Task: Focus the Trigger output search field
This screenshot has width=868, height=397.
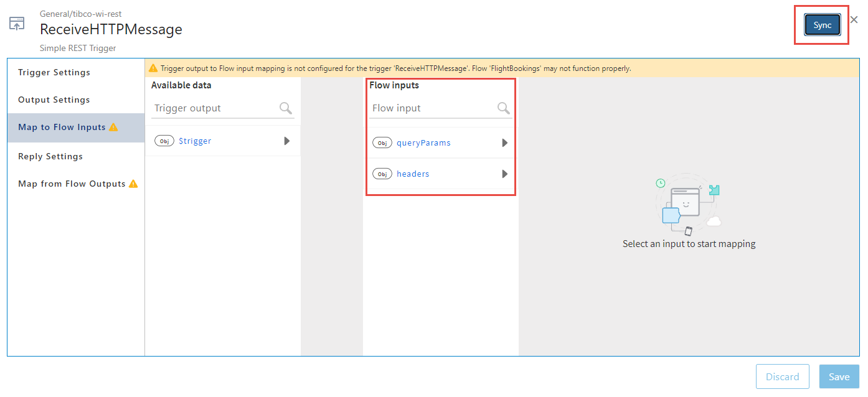Action: tap(215, 108)
